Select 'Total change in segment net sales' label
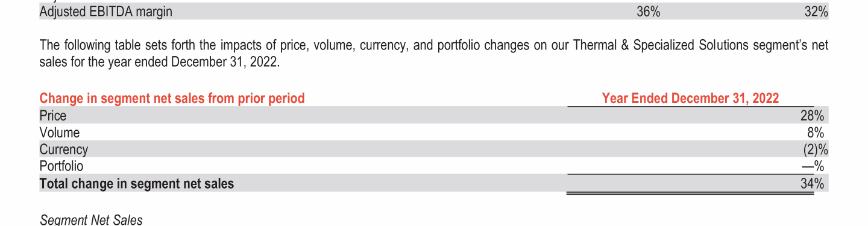Screen dimensions: 868x226 tap(137, 184)
